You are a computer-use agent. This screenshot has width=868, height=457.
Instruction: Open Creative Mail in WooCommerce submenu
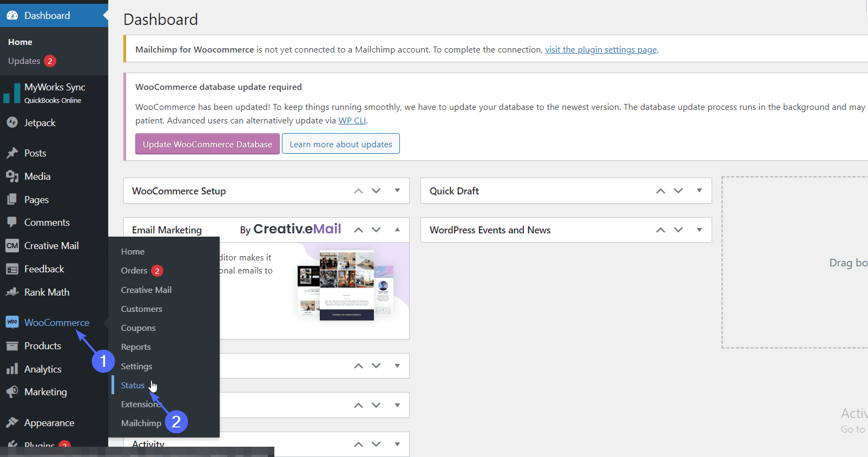point(146,290)
